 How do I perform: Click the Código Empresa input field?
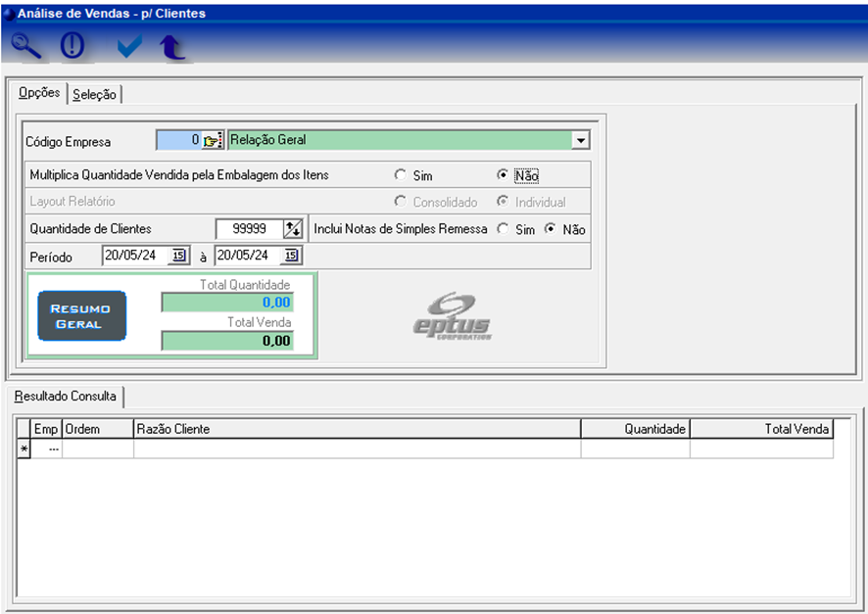(x=178, y=141)
